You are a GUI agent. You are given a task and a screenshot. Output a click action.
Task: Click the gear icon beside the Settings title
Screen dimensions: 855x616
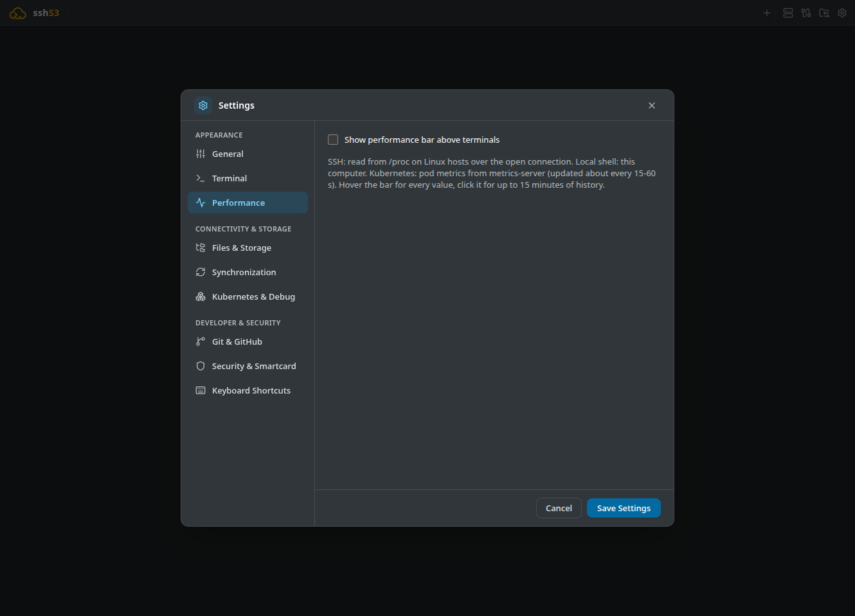click(x=203, y=105)
